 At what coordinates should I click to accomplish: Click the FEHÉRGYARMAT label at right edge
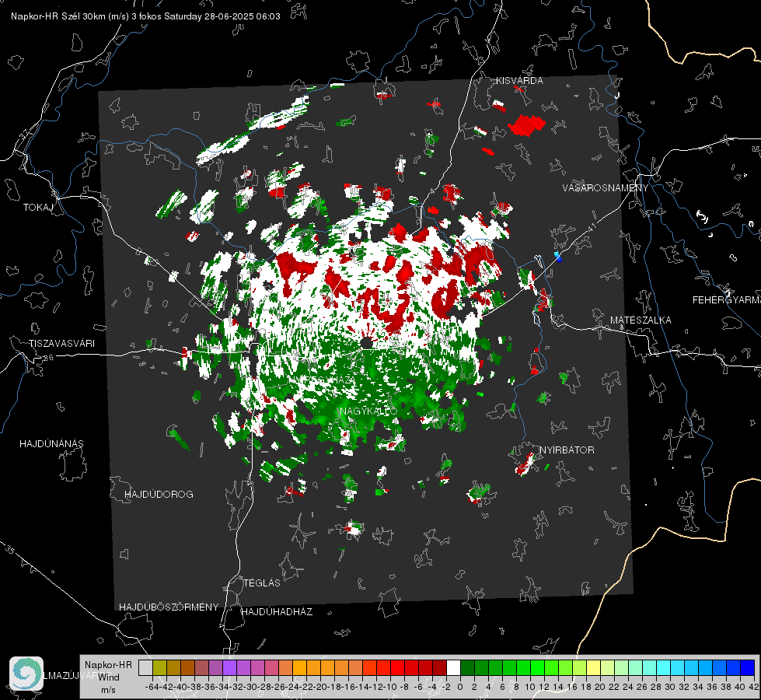tap(727, 300)
